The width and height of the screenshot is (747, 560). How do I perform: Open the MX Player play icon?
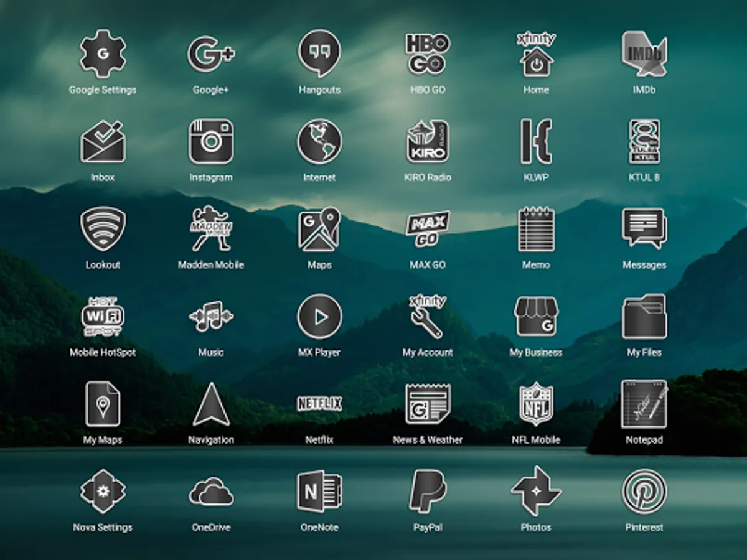(x=319, y=317)
